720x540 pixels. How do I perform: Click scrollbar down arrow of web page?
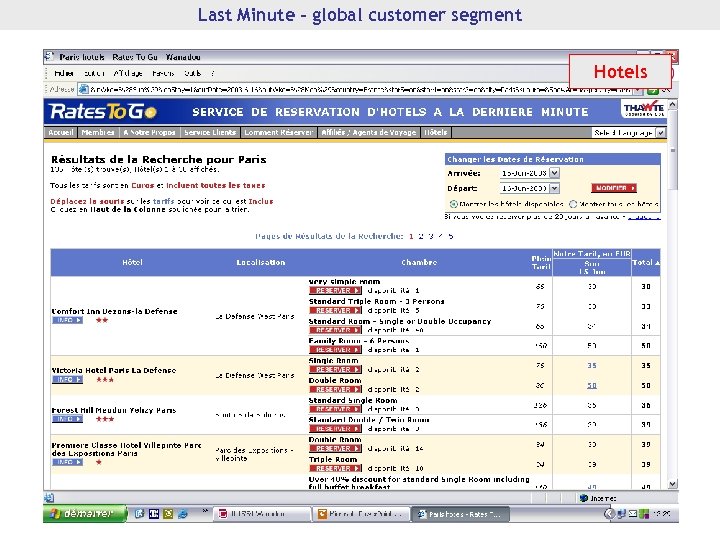[672, 484]
